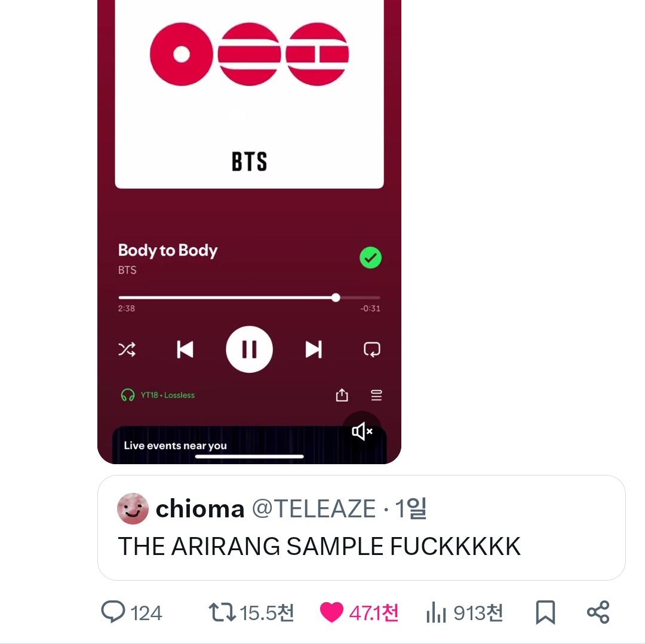Toggle shuffle mode
This screenshot has height=644, width=645.
point(127,349)
